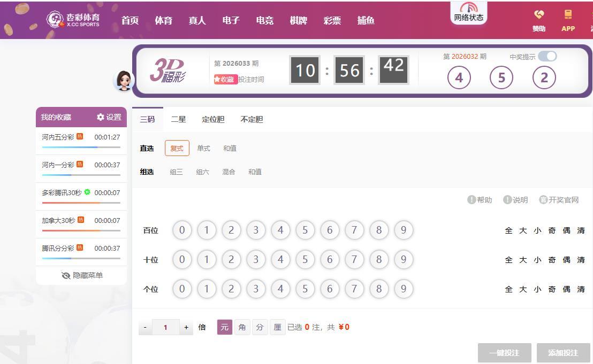Open the rules description icon
Screen dimensions: 593x364
coord(507,200)
